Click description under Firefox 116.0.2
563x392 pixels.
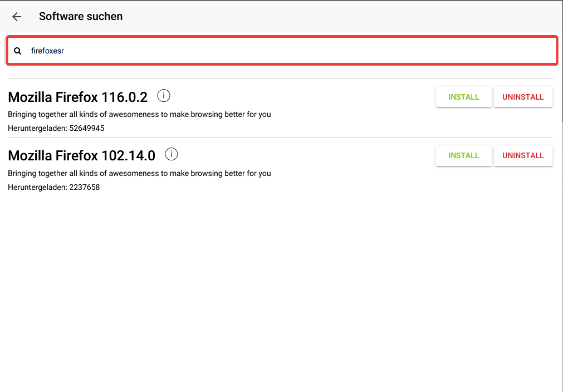coord(139,115)
